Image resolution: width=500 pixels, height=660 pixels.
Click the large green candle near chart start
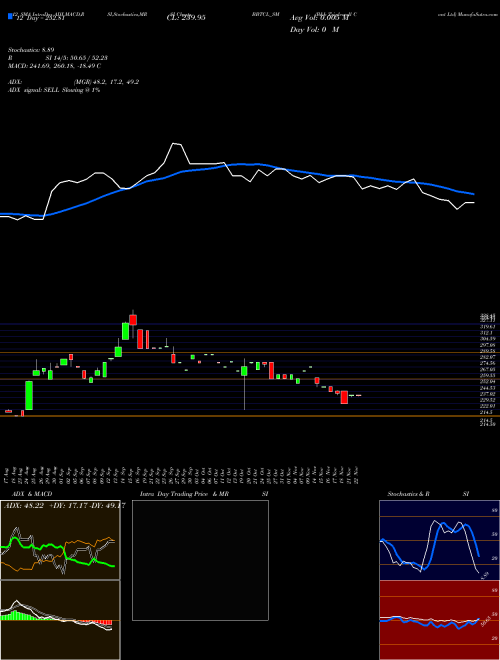(x=29, y=395)
